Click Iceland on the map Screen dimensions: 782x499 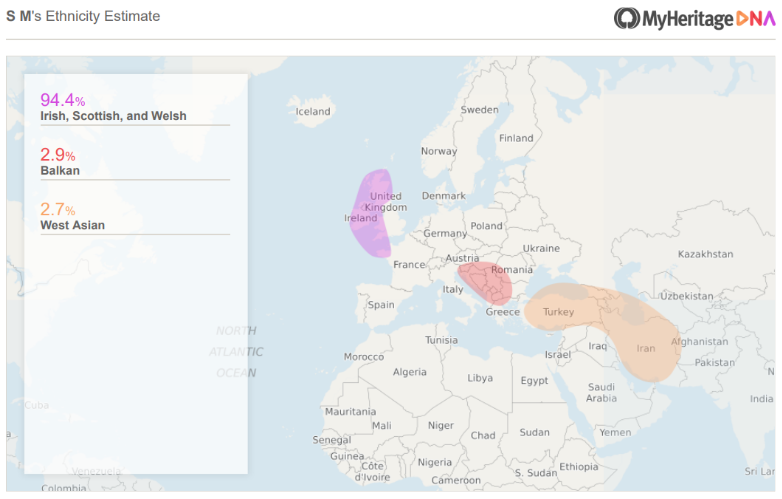[312, 111]
